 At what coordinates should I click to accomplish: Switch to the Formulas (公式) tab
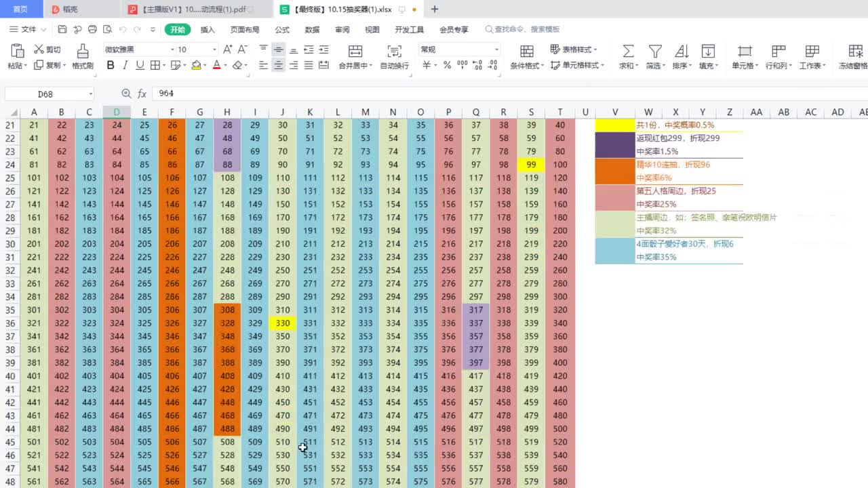coord(282,30)
